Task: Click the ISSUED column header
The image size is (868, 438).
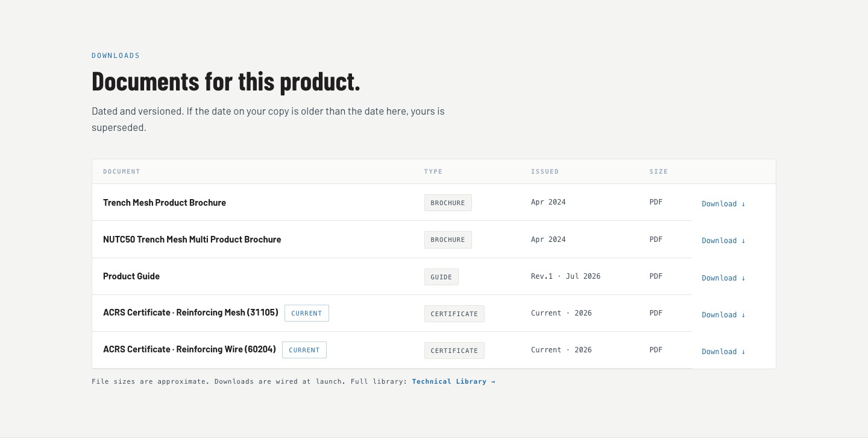Action: (545, 172)
